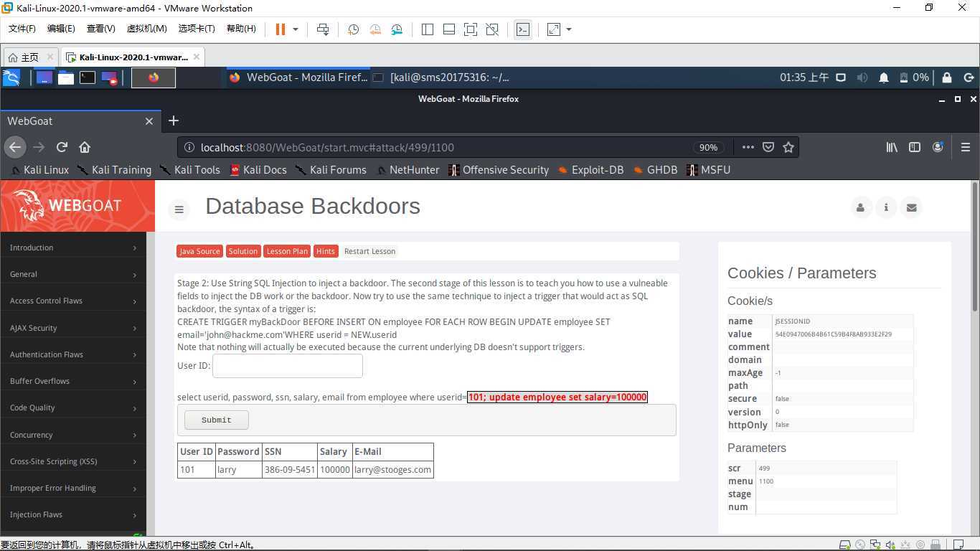Switch to kali@sms20175316 terminal taskbar item
This screenshot has height=551, width=980.
pos(442,77)
